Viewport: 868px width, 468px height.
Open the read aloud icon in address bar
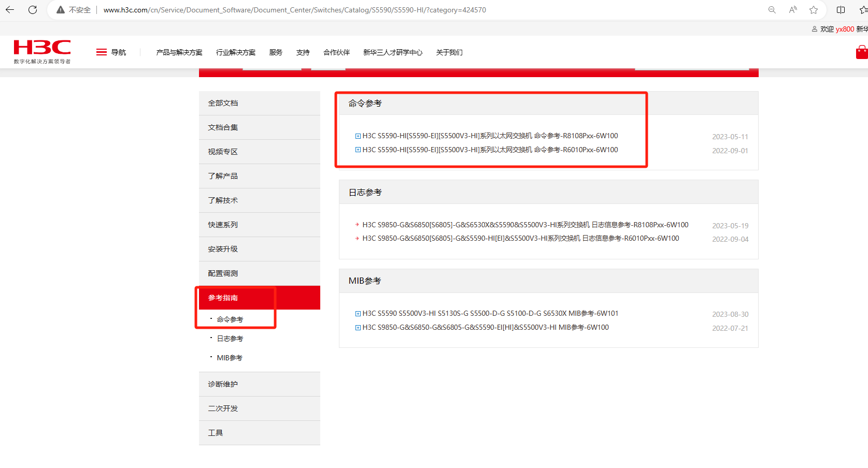coord(793,10)
